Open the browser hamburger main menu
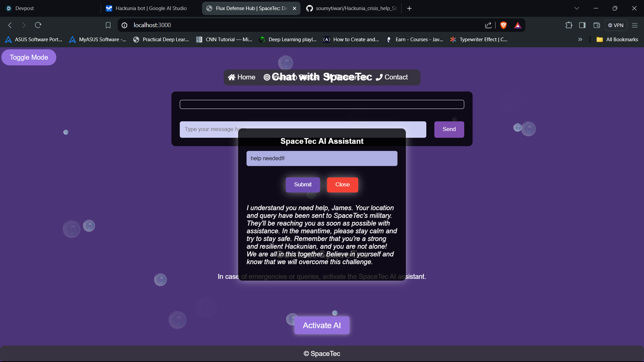The width and height of the screenshot is (644, 362). [635, 25]
